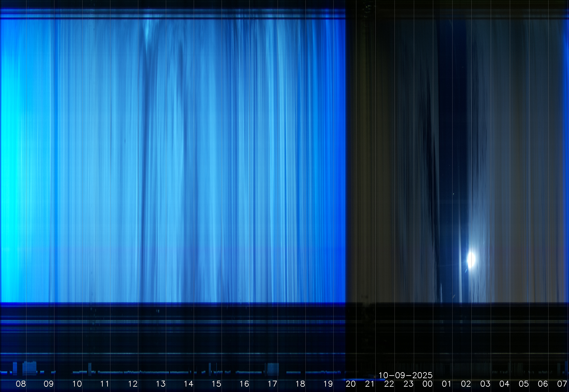
Task: Click the 17 hour label
Action: pyautogui.click(x=272, y=384)
